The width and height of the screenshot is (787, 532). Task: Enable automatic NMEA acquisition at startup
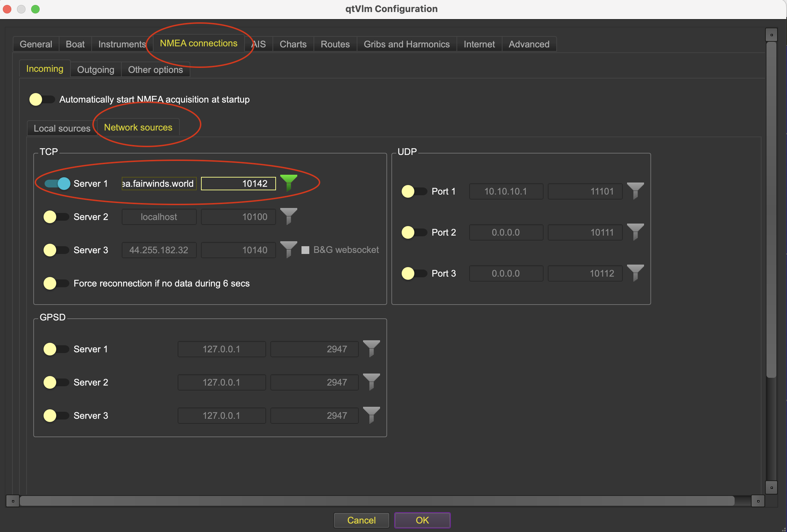point(42,99)
